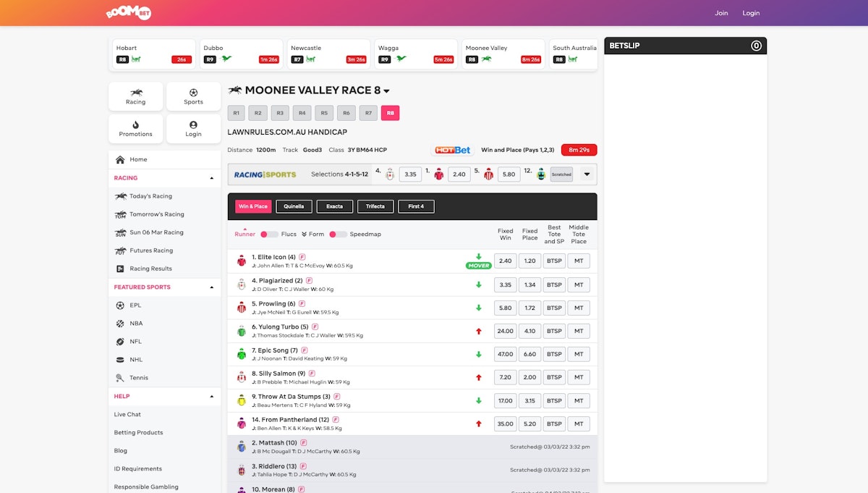This screenshot has width=868, height=493.
Task: Click the F form badge beside Elite Icon
Action: click(x=302, y=257)
